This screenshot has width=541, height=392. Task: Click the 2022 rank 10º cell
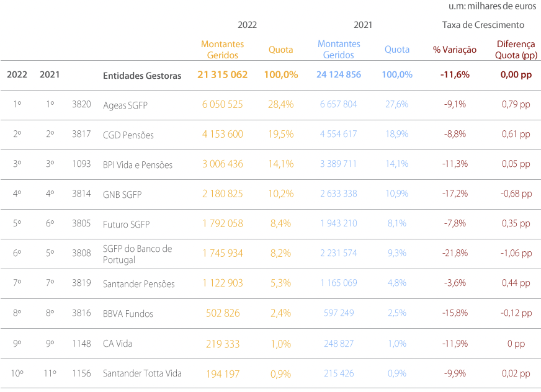coord(17,373)
